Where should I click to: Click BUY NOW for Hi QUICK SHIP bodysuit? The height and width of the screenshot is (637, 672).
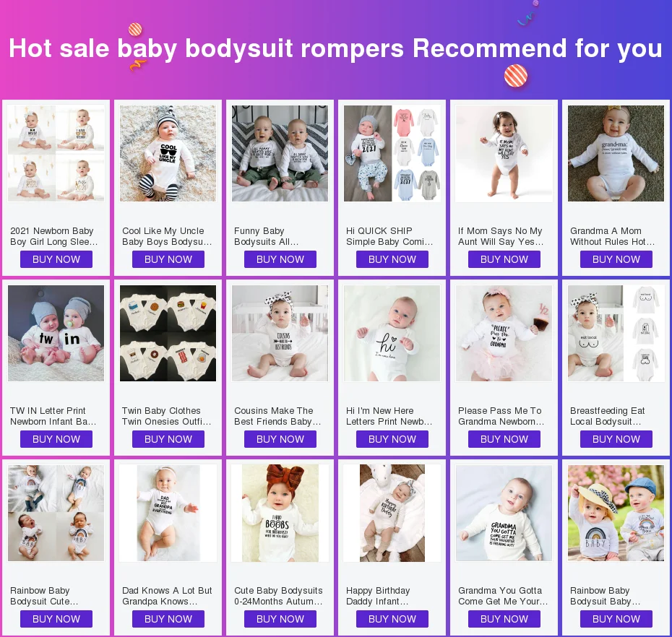(392, 259)
